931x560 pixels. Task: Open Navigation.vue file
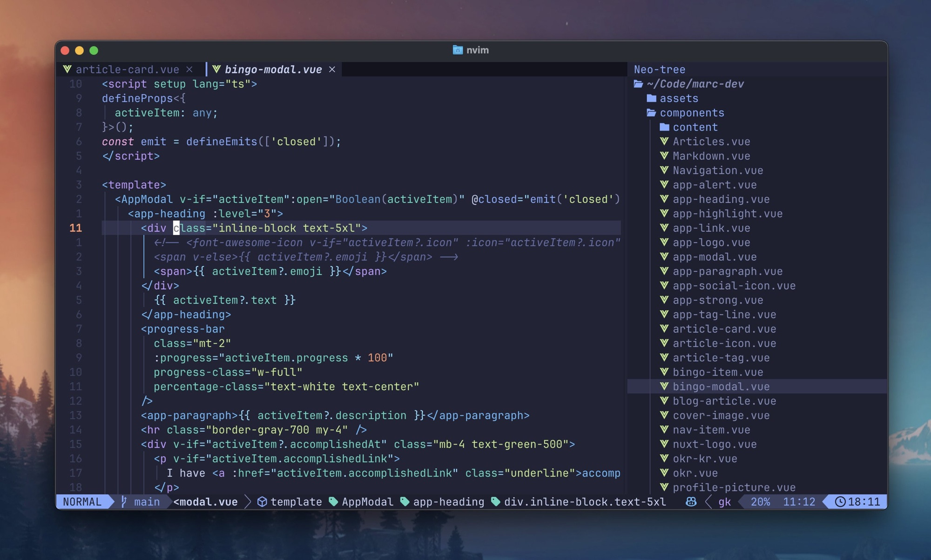pos(718,170)
